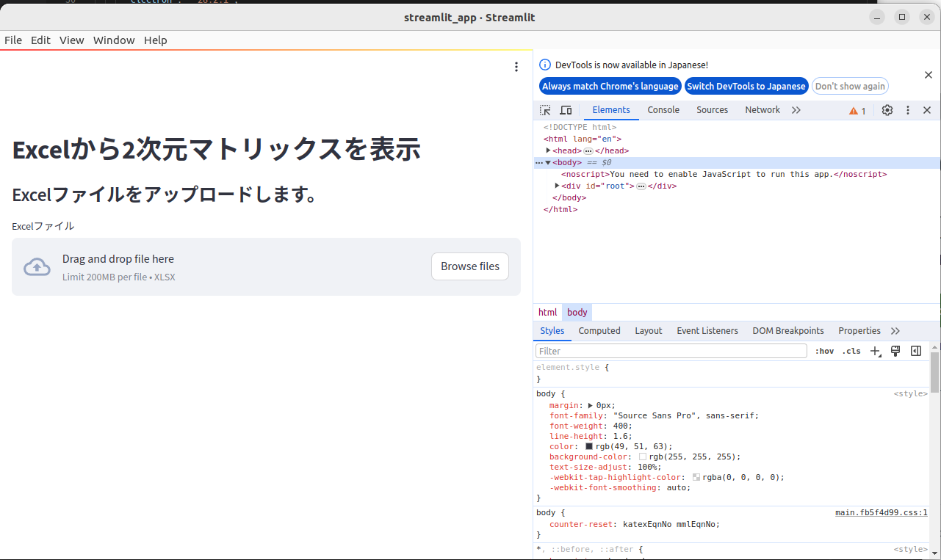Click the rendering emulation paintbrush icon
The height and width of the screenshot is (560, 941).
click(x=895, y=351)
